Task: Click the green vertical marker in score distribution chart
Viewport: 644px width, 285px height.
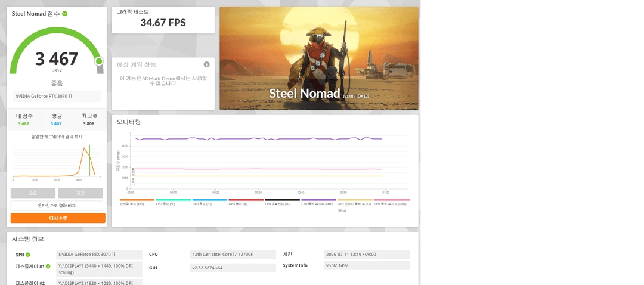Action: pyautogui.click(x=89, y=160)
